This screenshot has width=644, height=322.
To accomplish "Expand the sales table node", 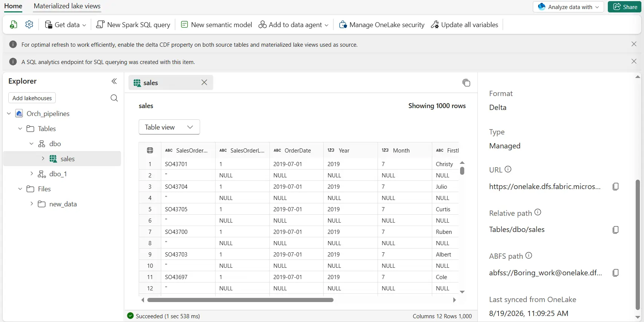I will (43, 159).
